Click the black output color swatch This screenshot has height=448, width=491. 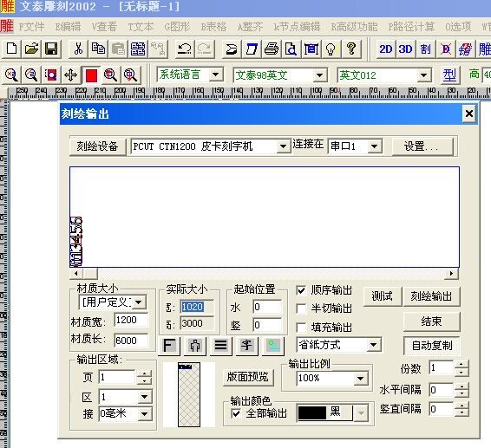click(x=312, y=413)
